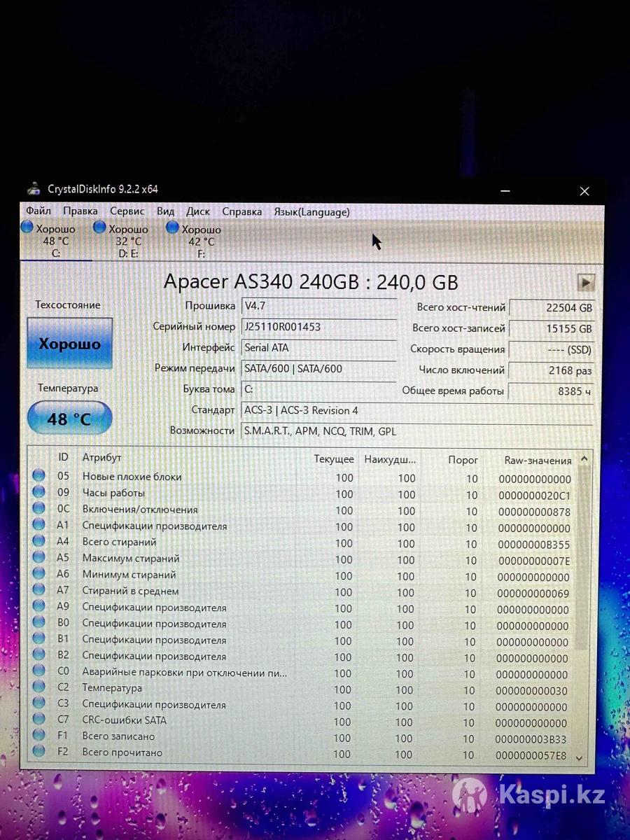Select the C: disk status orb
630x840 pixels.
pos(27,227)
